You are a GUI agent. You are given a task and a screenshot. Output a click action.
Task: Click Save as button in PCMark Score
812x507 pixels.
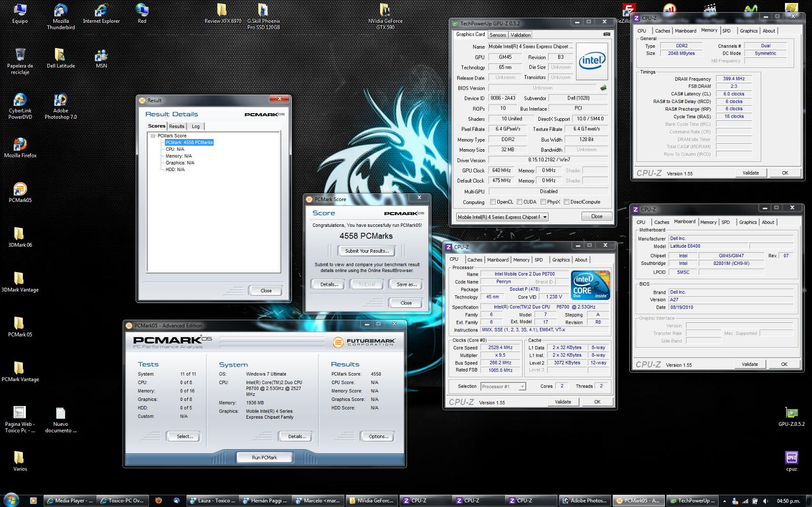click(406, 285)
